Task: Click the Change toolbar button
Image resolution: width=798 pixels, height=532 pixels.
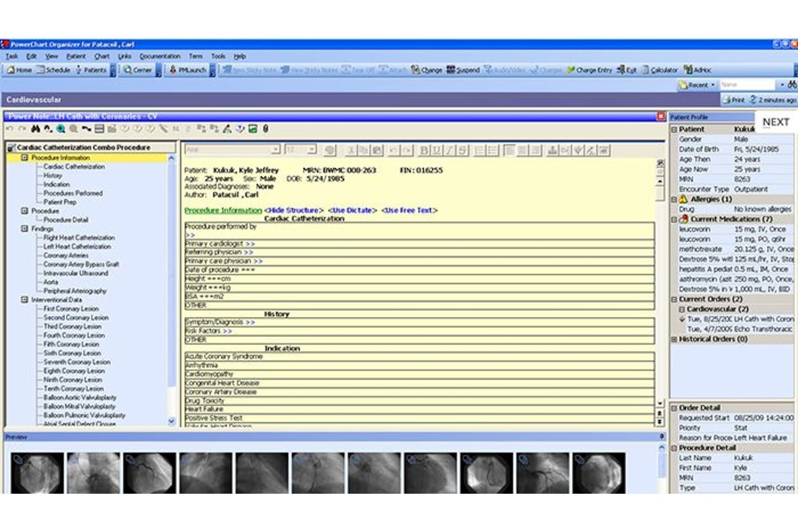Action: (426, 70)
